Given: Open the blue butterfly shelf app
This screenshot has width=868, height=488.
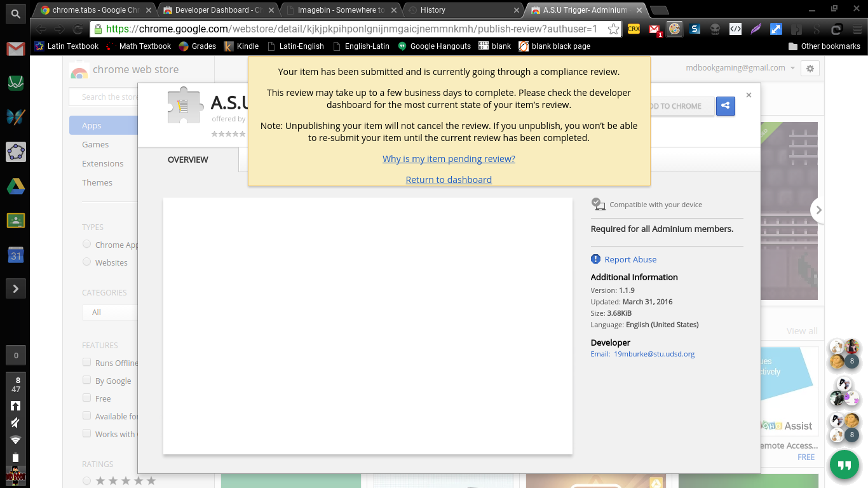Looking at the screenshot, I should pyautogui.click(x=15, y=118).
